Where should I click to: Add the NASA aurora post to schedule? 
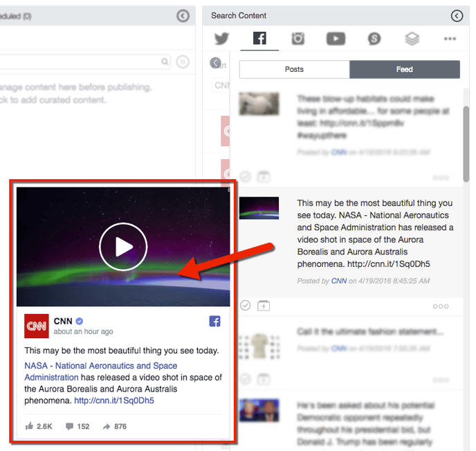pyautogui.click(x=264, y=306)
